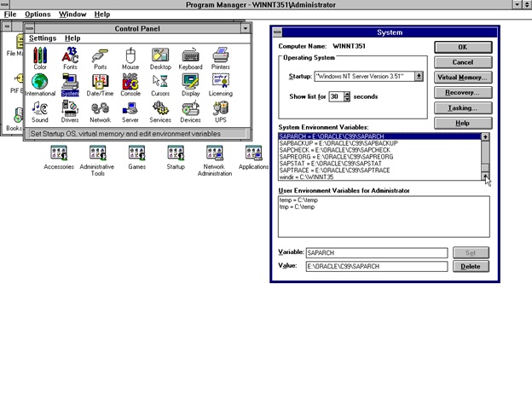Open the Keyboard settings icon

coord(190,56)
